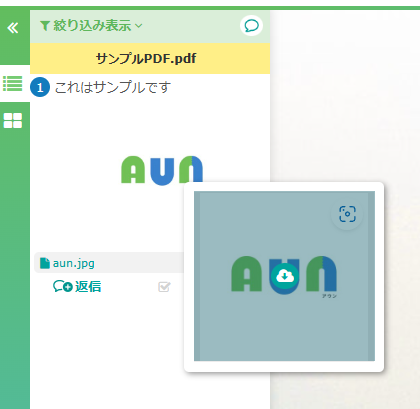Select the サンプルPDF.pdf file header
Viewport: 420px width, 409px height.
point(150,58)
